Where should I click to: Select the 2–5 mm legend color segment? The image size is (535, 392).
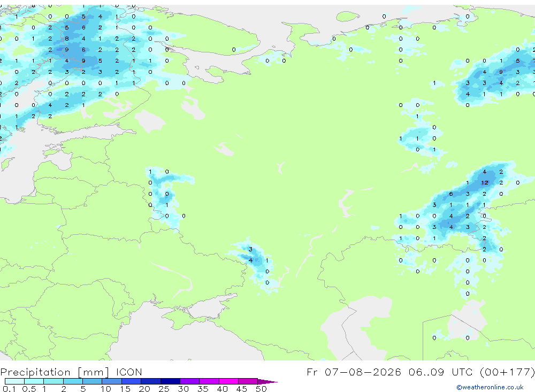pyautogui.click(x=73, y=381)
